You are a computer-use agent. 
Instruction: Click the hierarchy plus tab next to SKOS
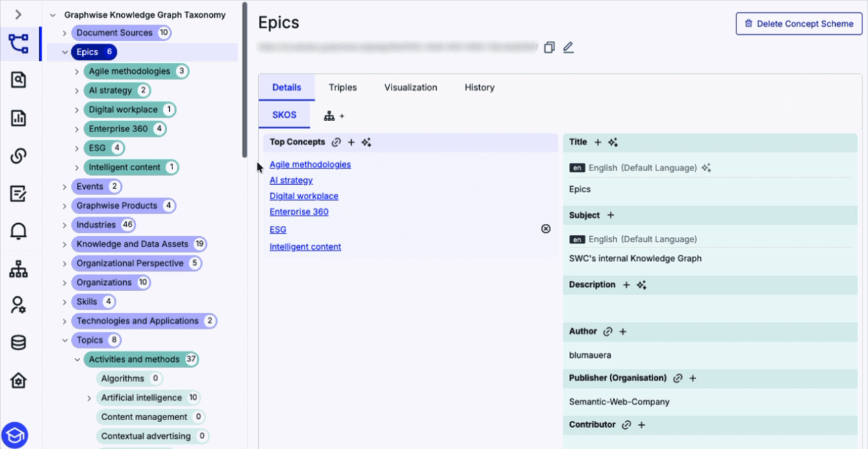pyautogui.click(x=334, y=116)
